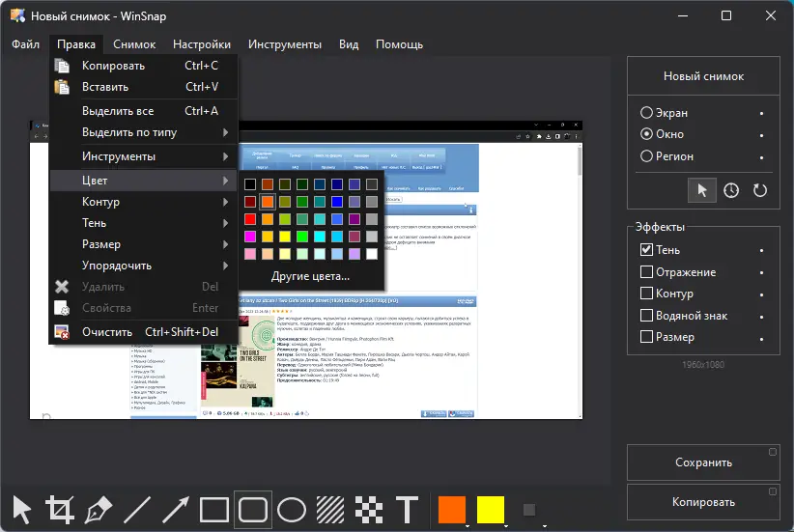Open Другие цвета... color dialog
794x532 pixels.
[x=310, y=276]
